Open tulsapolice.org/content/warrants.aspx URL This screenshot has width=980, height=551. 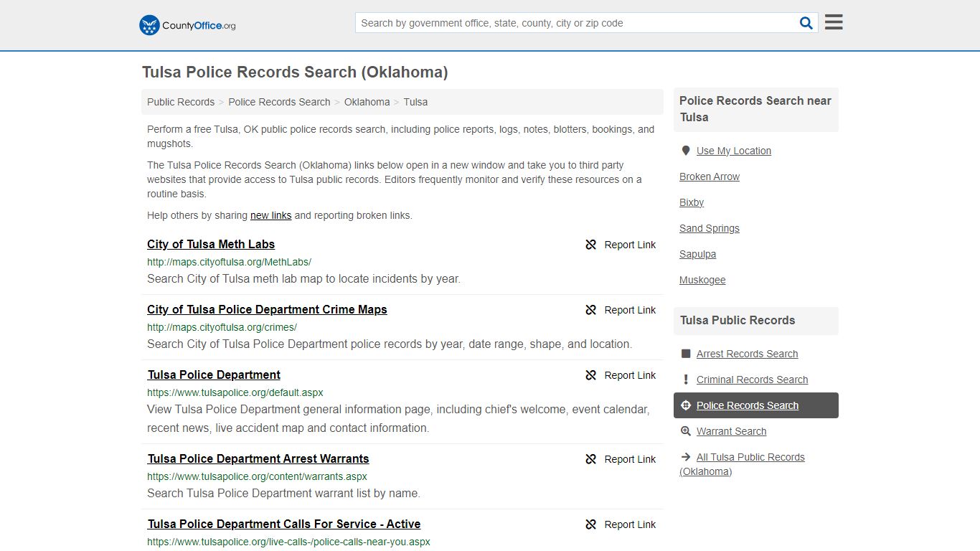[x=257, y=476]
